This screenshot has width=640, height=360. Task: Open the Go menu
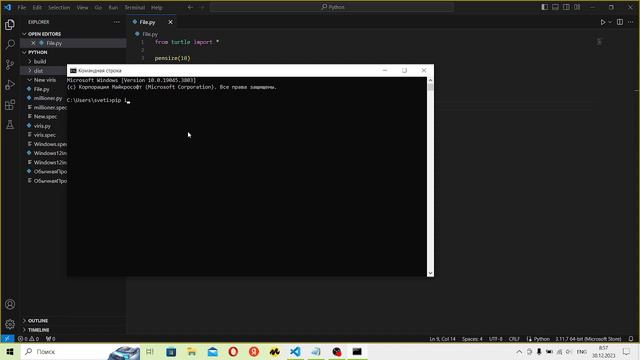pyautogui.click(x=98, y=7)
